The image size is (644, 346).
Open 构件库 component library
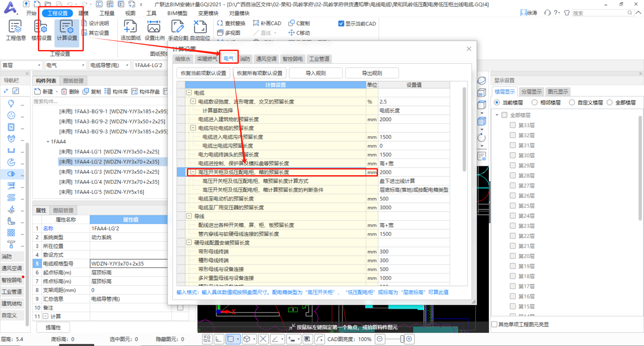click(x=116, y=91)
